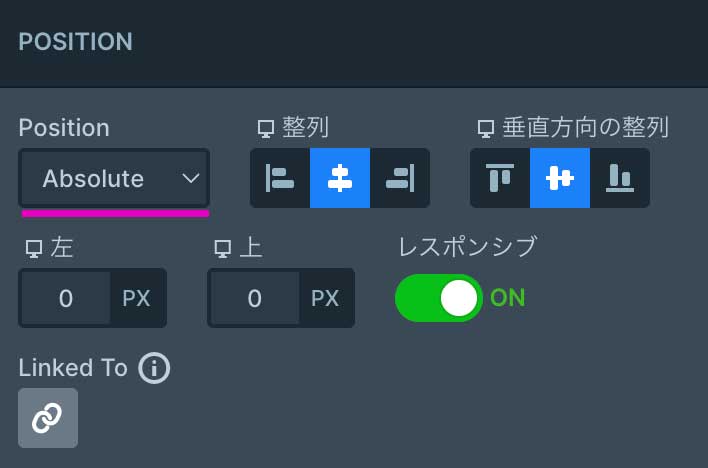This screenshot has height=468, width=708.
Task: Click the device icon beside 上
Action: pos(222,249)
